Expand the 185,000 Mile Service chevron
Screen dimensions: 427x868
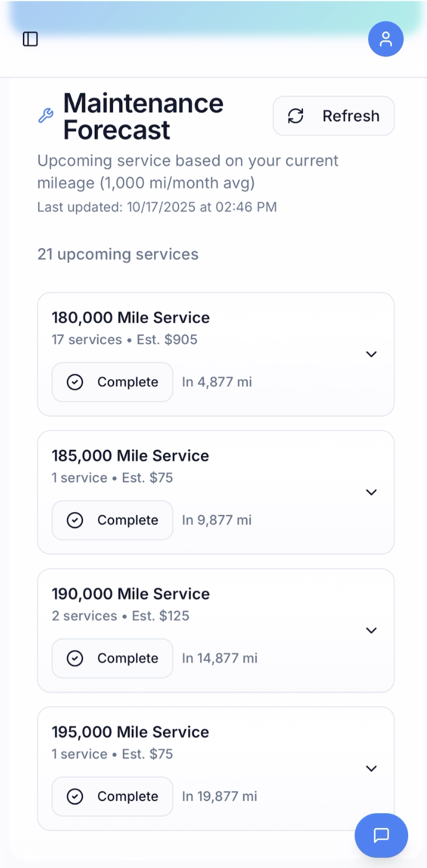click(371, 492)
